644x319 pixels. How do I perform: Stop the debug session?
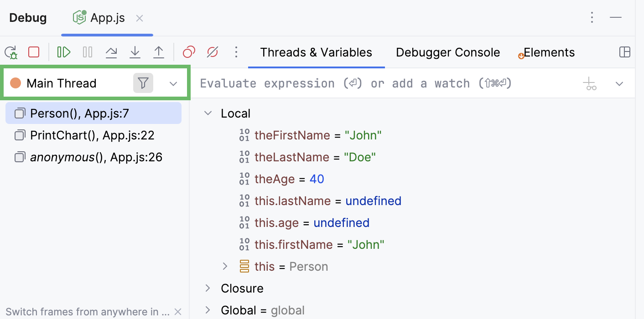(x=33, y=52)
